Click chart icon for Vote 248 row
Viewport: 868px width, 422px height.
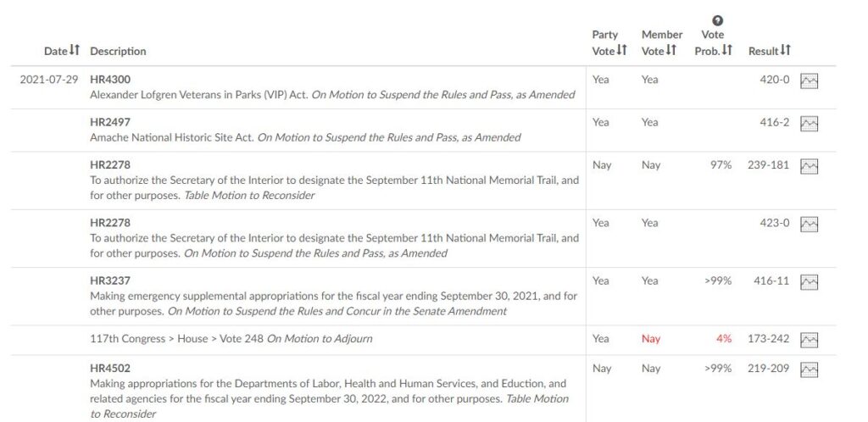[809, 340]
